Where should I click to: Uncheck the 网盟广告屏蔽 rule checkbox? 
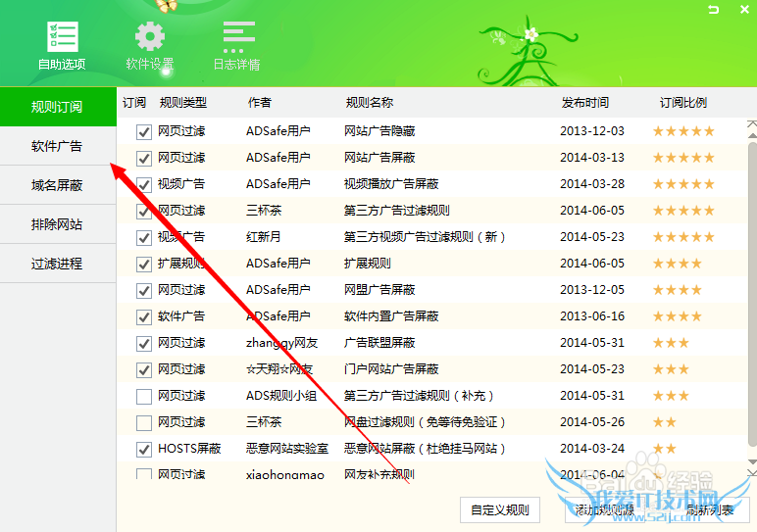pos(144,291)
